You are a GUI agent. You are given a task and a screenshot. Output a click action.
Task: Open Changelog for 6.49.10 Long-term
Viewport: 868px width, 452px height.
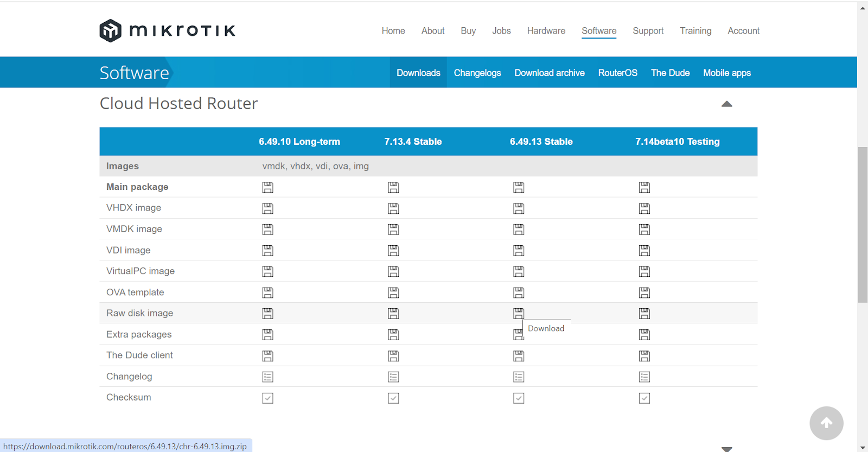point(267,377)
